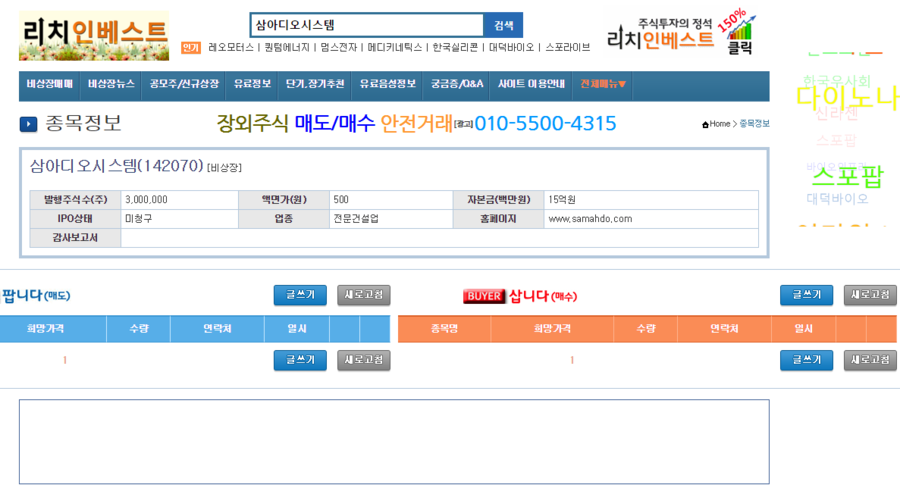The image size is (900, 485).
Task: Click the 리치인베스트 logo at top left
Action: (94, 36)
